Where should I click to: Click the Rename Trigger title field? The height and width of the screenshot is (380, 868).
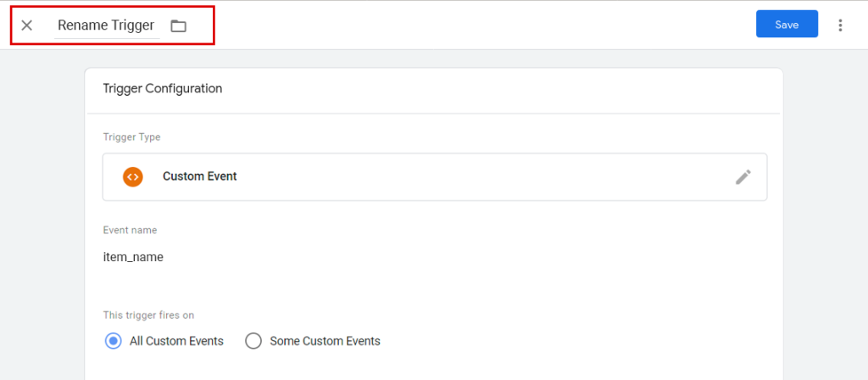[106, 25]
